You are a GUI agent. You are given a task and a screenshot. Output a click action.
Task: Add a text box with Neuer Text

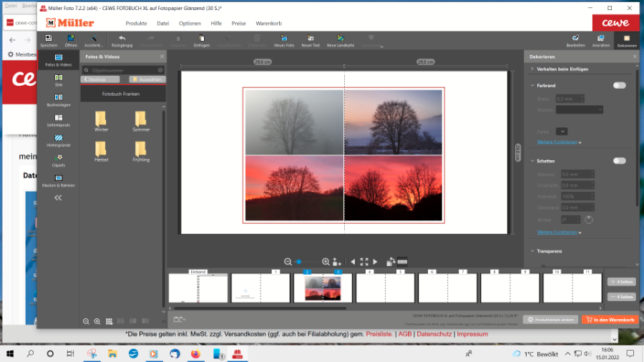pos(311,40)
